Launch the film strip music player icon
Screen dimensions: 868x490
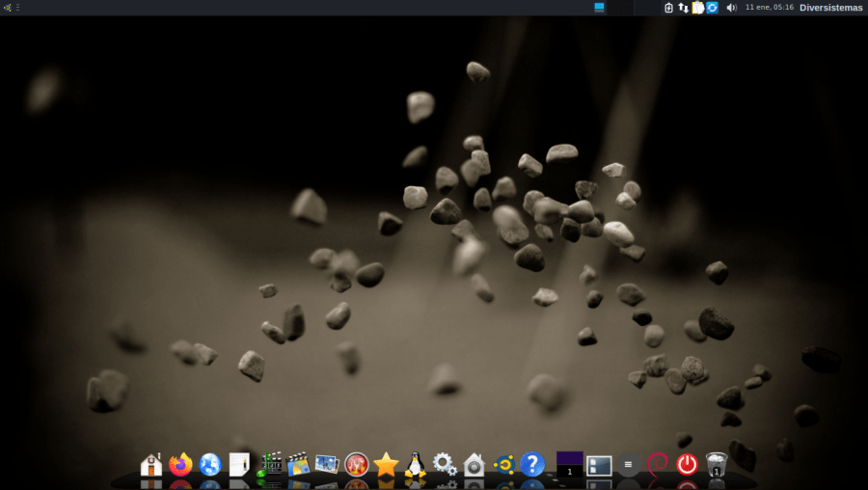click(x=269, y=465)
